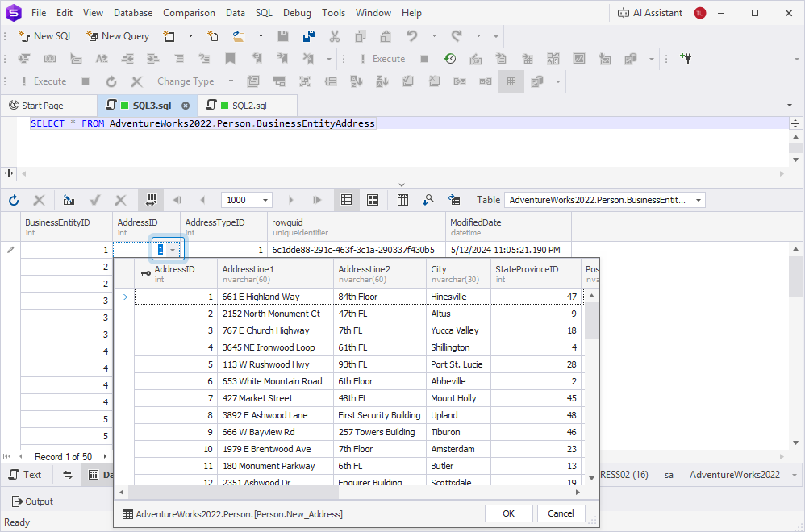Toggle the card view mode
This screenshot has width=805, height=532.
point(373,200)
